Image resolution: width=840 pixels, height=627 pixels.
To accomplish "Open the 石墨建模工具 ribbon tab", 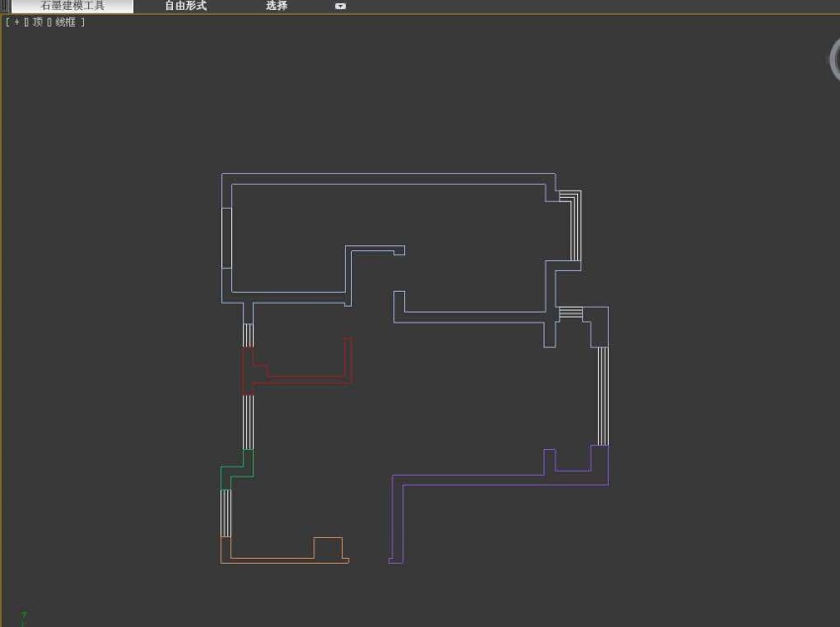I will coord(72,6).
